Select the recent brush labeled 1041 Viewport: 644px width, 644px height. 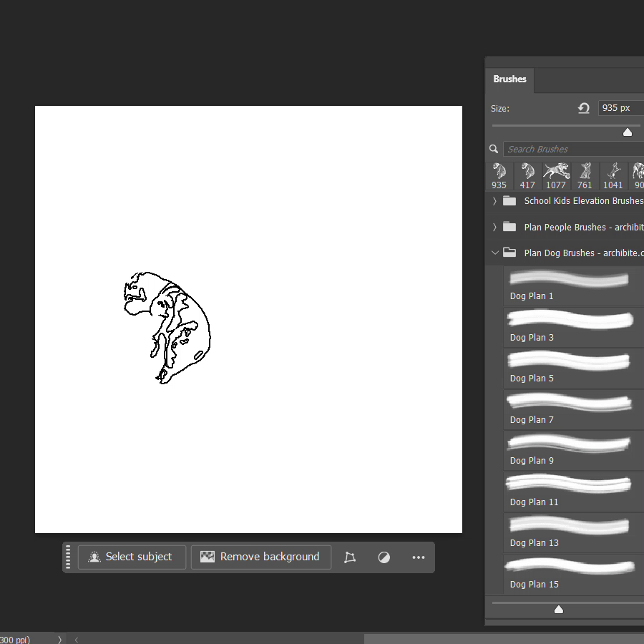click(x=613, y=175)
